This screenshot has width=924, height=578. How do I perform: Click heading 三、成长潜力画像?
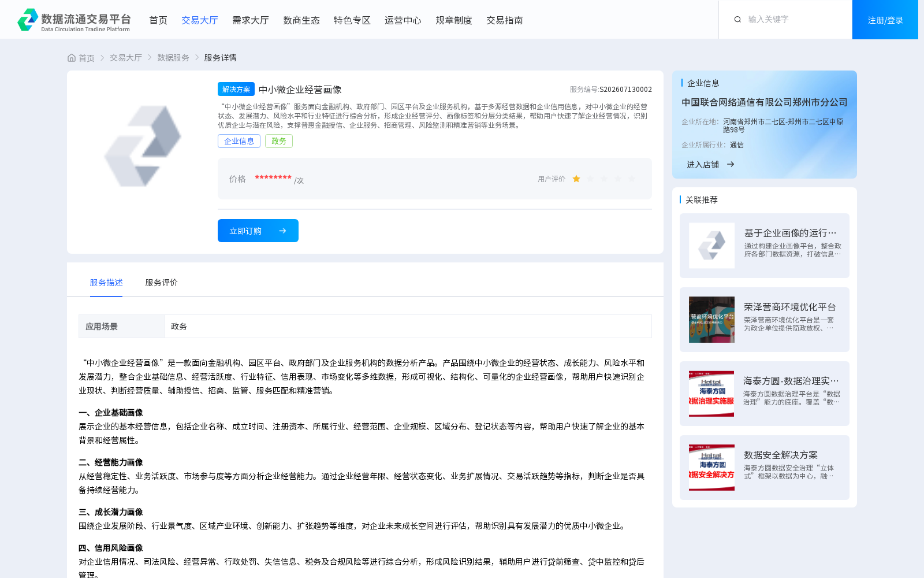(x=111, y=512)
